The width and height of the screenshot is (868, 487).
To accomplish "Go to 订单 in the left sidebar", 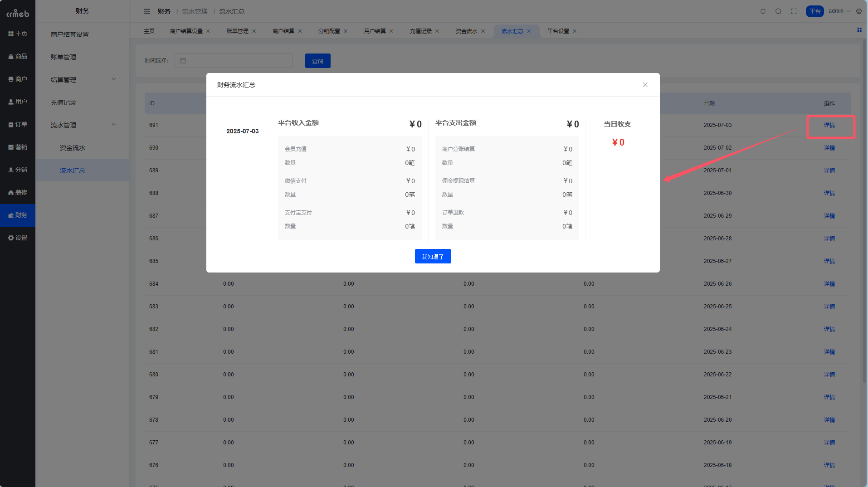I will click(x=18, y=124).
